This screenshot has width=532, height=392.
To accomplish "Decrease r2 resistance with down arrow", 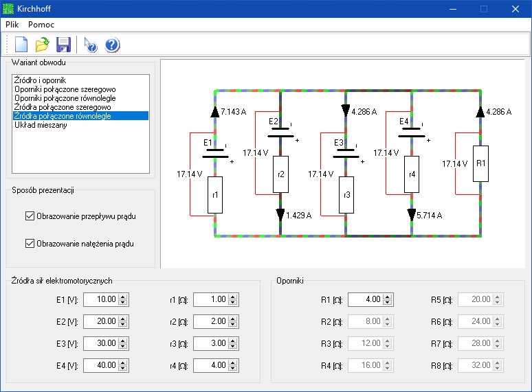I will point(232,325).
